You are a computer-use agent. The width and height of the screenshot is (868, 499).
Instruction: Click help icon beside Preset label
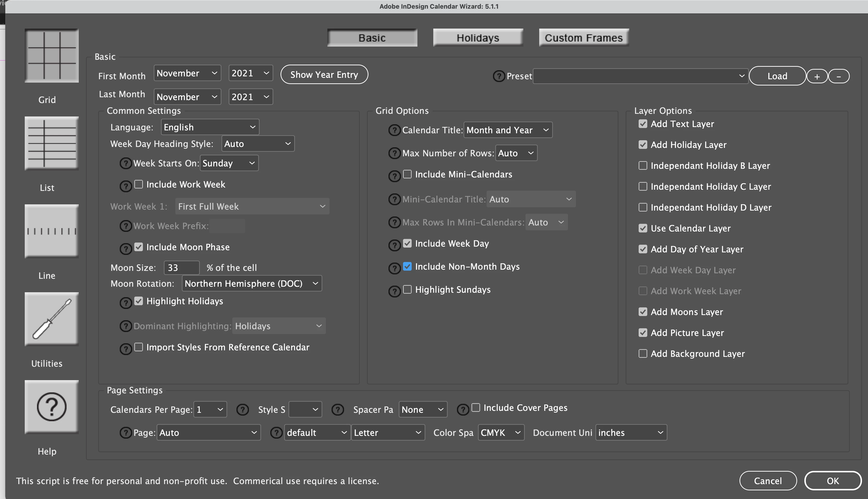tap(499, 76)
